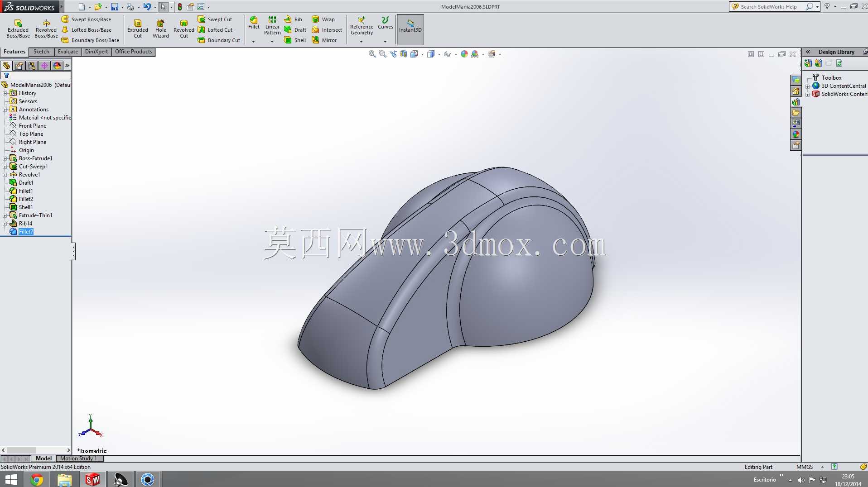This screenshot has width=868, height=487.
Task: Open the DisplayManager tab icon
Action: click(x=57, y=66)
